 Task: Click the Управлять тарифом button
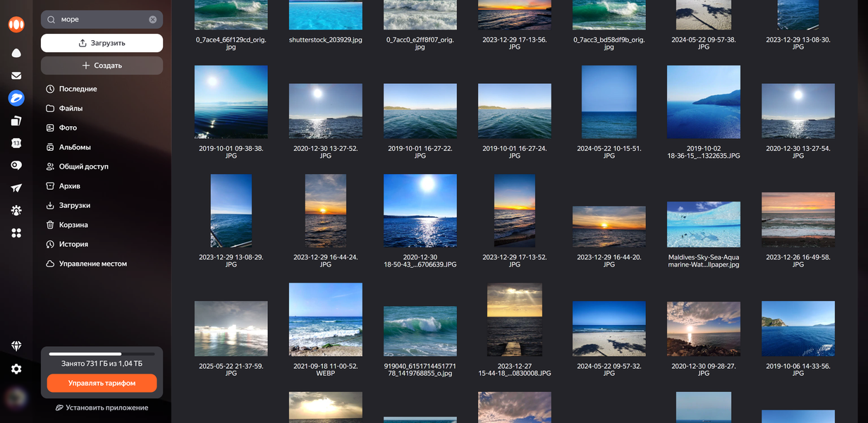[102, 383]
